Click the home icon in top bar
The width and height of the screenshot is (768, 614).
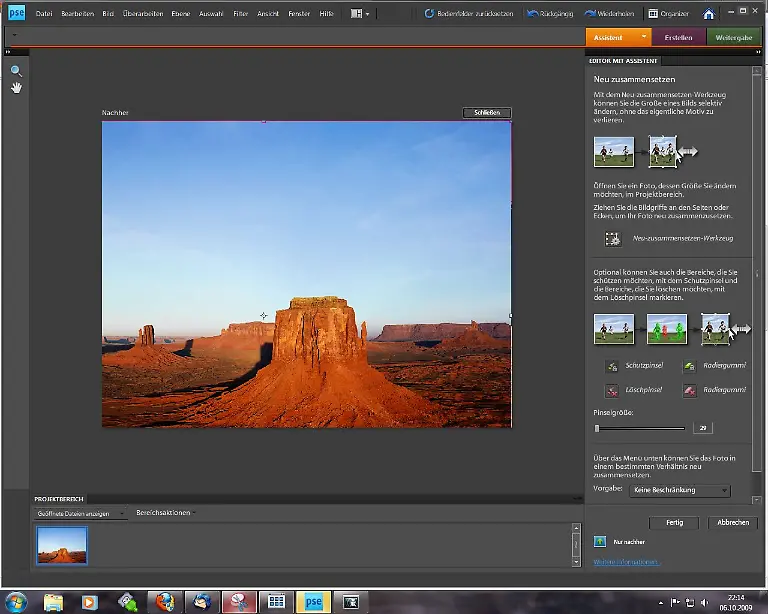(708, 14)
